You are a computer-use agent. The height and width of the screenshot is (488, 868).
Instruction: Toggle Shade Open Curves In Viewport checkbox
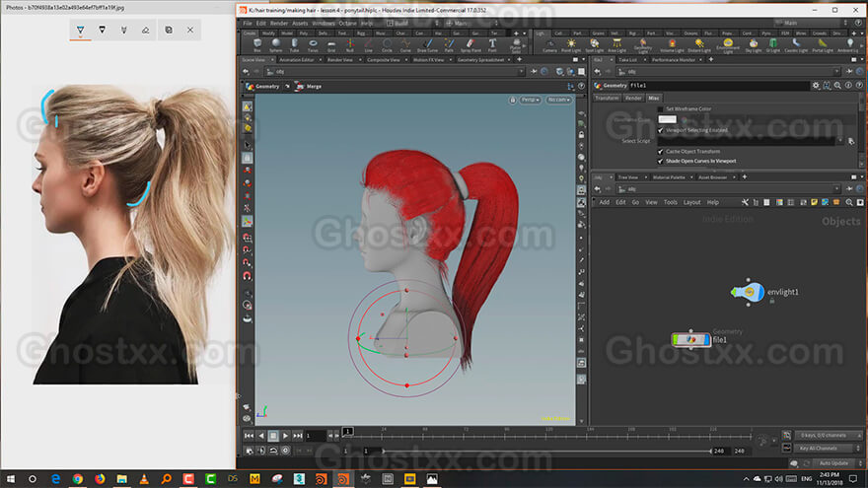(660, 161)
